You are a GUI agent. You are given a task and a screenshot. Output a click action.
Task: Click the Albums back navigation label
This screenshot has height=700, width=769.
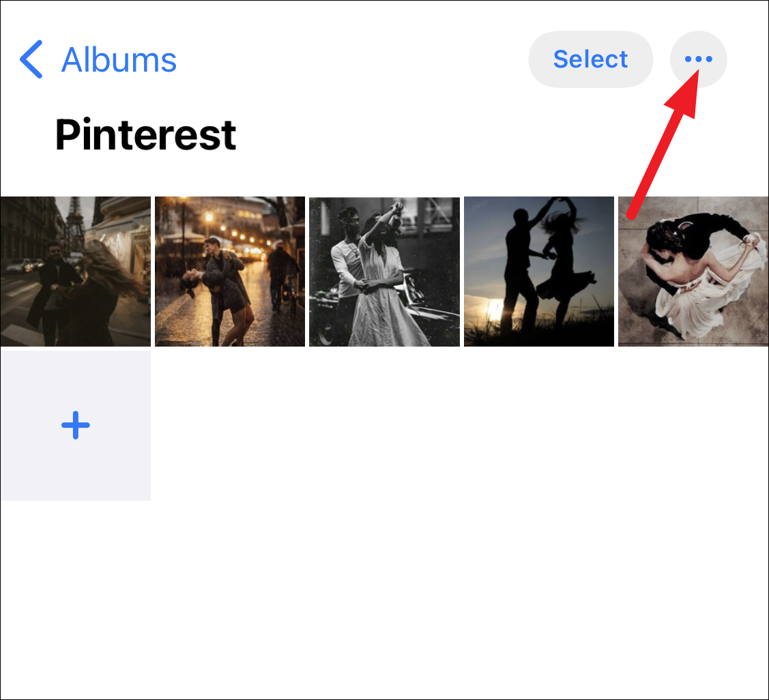tap(119, 59)
